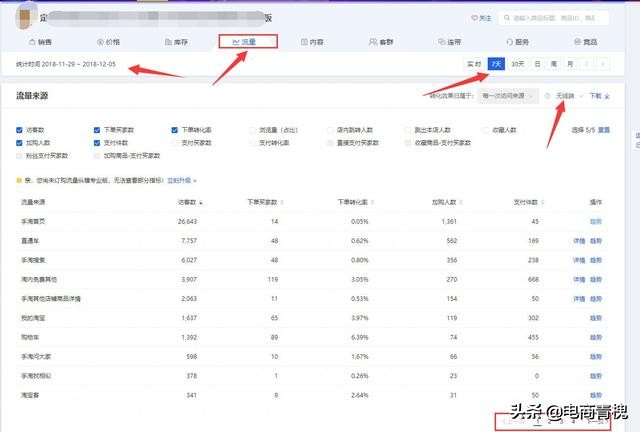This screenshot has height=432, width=640.
Task: Select the 实时 time range button
Action: (x=474, y=64)
